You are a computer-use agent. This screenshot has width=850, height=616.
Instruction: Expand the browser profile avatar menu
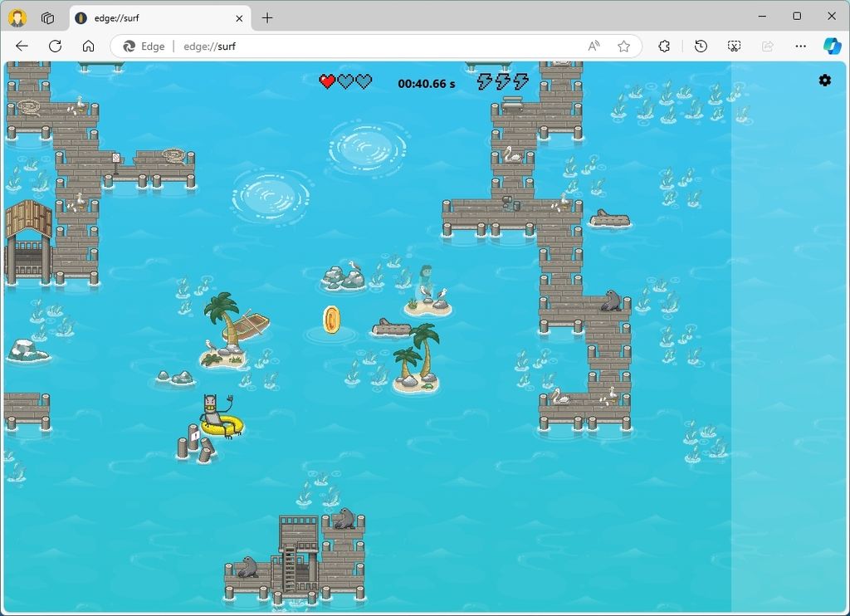point(19,17)
